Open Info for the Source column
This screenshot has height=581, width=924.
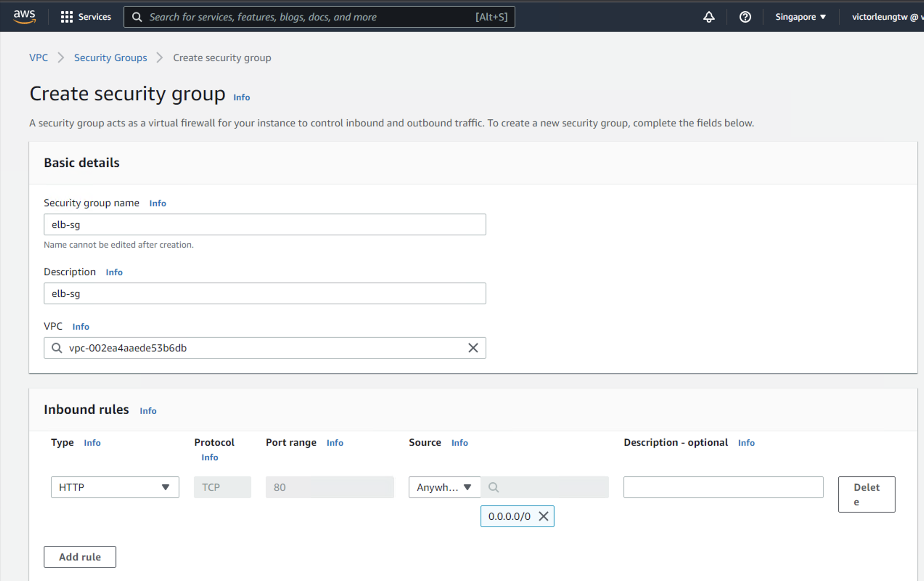459,443
